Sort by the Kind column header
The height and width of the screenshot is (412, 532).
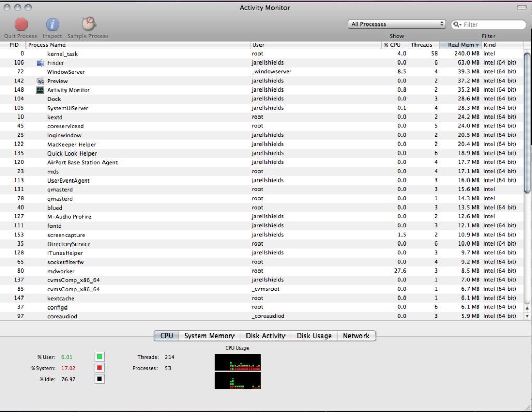click(x=502, y=45)
